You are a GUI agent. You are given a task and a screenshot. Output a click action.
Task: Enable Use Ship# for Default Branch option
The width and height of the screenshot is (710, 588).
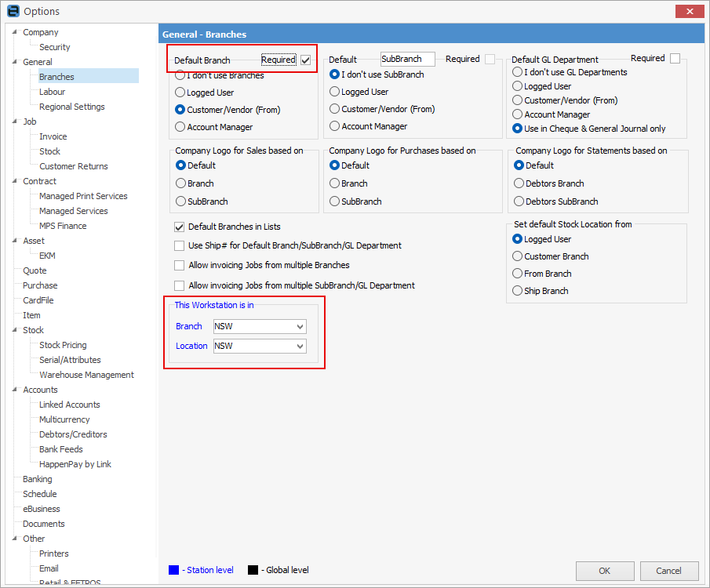(180, 246)
